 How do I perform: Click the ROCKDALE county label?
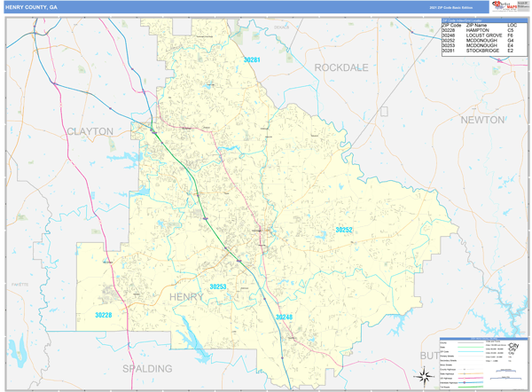coord(346,67)
